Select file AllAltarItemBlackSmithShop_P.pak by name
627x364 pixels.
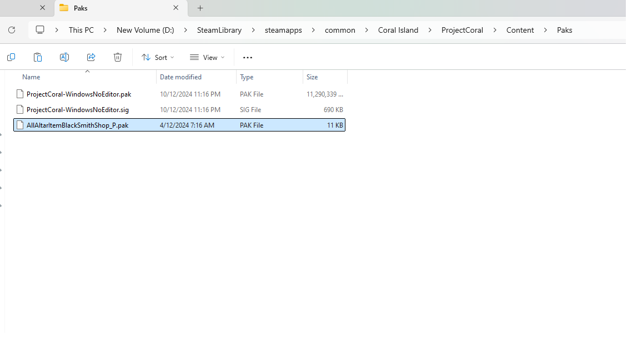pos(78,125)
